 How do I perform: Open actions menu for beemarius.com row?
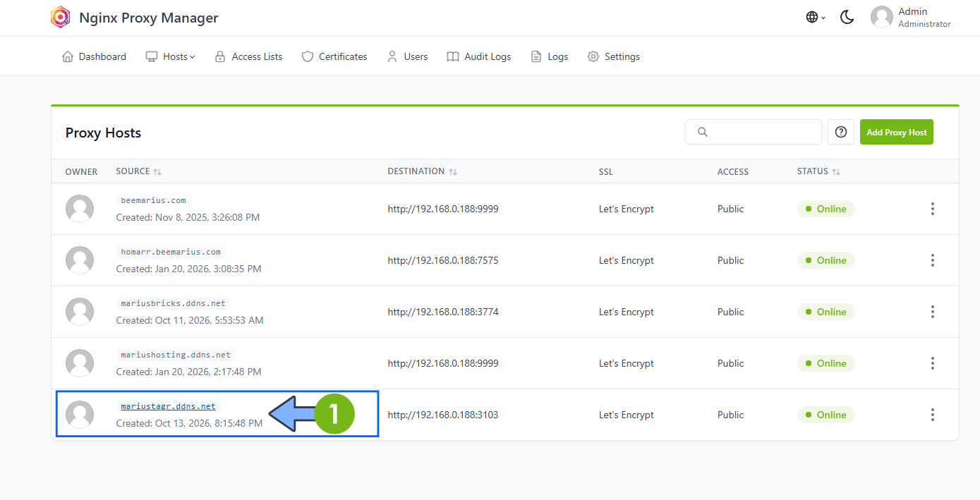pyautogui.click(x=933, y=209)
